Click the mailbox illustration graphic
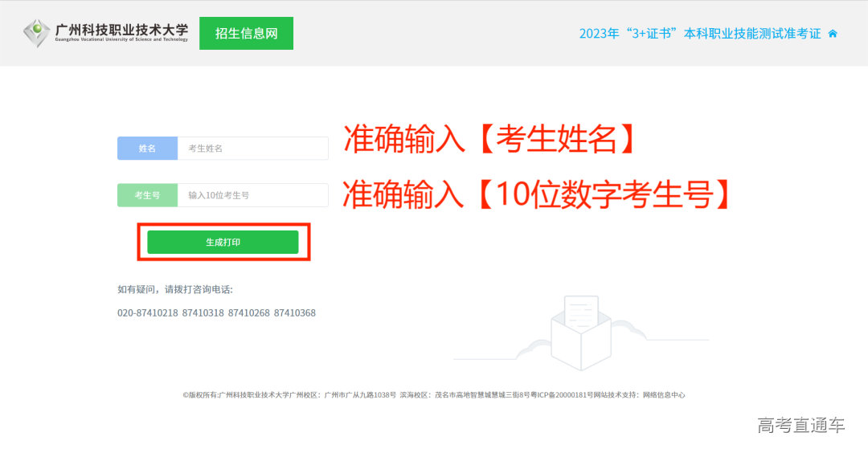This screenshot has height=457, width=868. (574, 331)
